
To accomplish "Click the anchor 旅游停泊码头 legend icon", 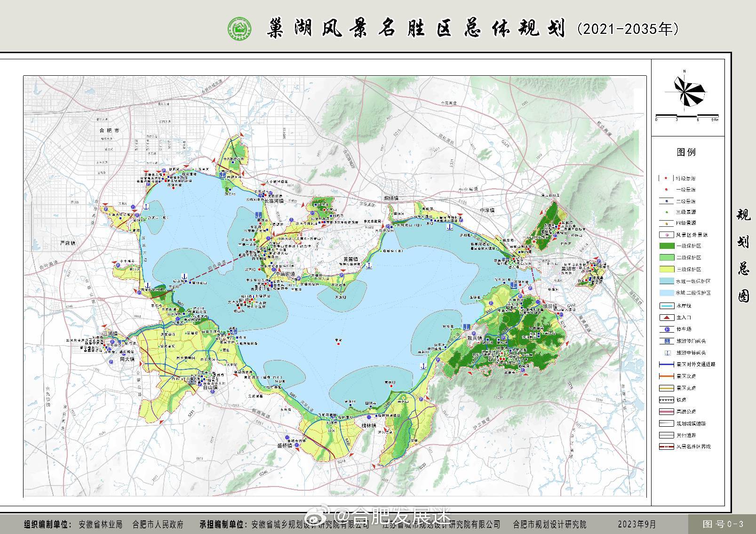I will pyautogui.click(x=667, y=341).
